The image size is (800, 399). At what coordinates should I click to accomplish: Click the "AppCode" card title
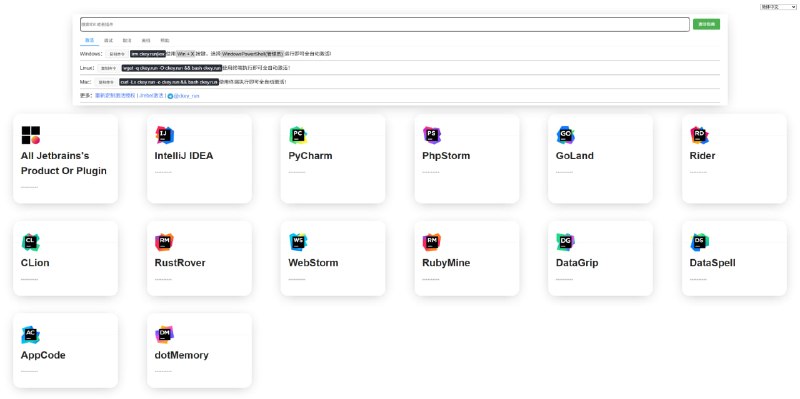pyautogui.click(x=43, y=356)
